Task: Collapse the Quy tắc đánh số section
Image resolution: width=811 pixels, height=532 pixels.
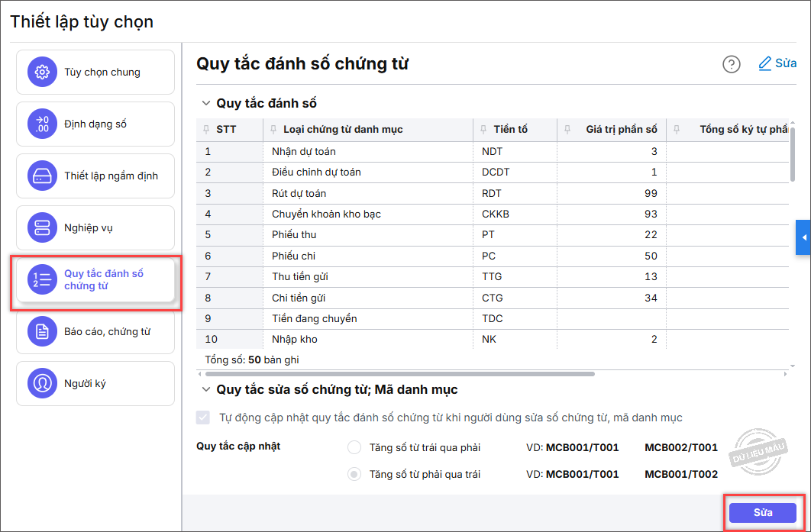Action: click(x=205, y=103)
